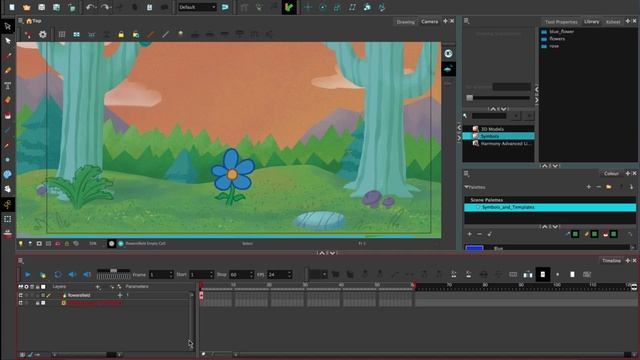Image resolution: width=640 pixels, height=360 pixels.
Task: Toggle the loop playback button
Action: (58, 275)
